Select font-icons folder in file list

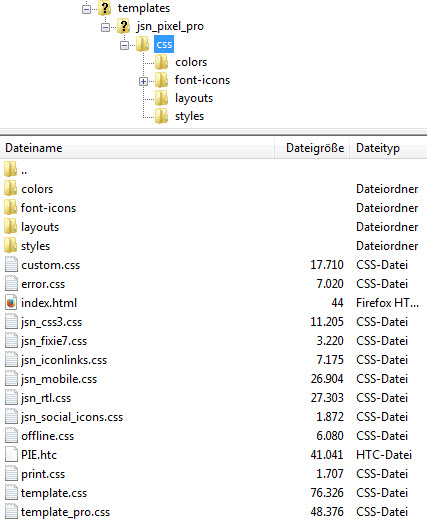click(48, 208)
